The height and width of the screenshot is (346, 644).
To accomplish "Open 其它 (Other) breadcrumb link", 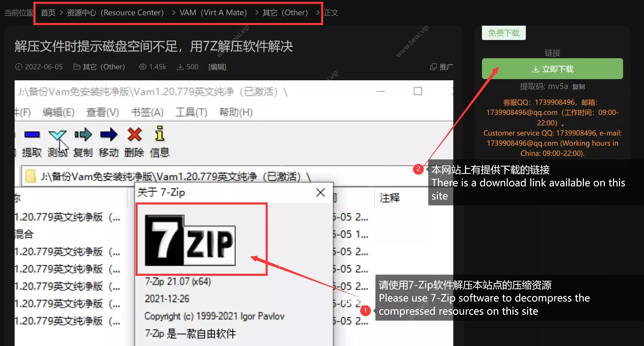I will click(x=285, y=13).
